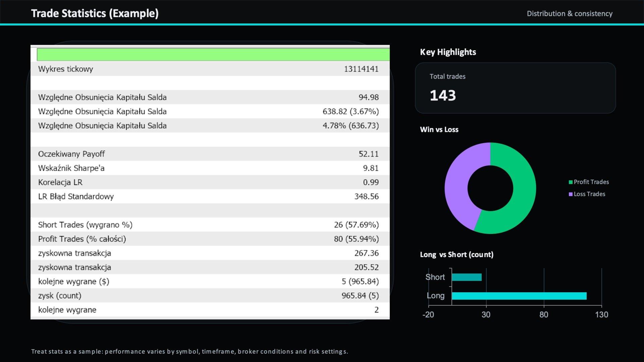644x362 pixels.
Task: Click the Long bar in the chart
Action: pyautogui.click(x=519, y=296)
